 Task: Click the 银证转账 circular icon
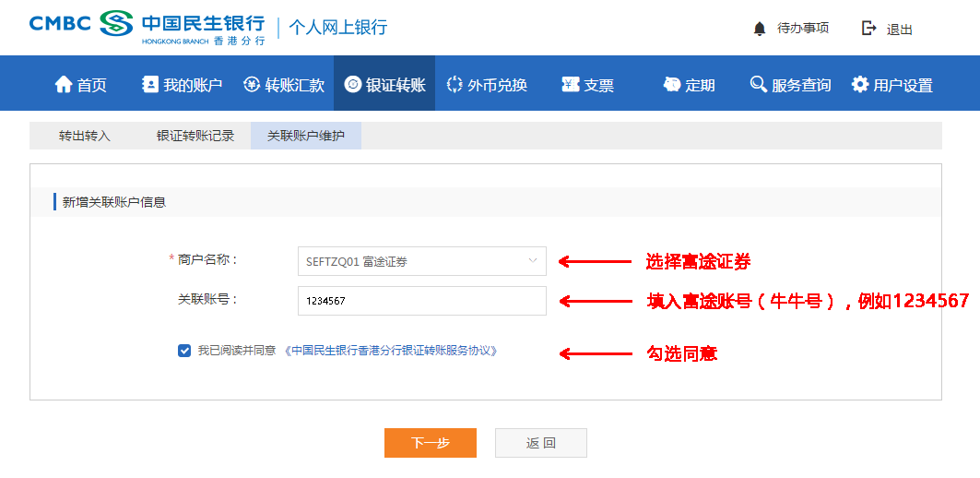coord(353,85)
